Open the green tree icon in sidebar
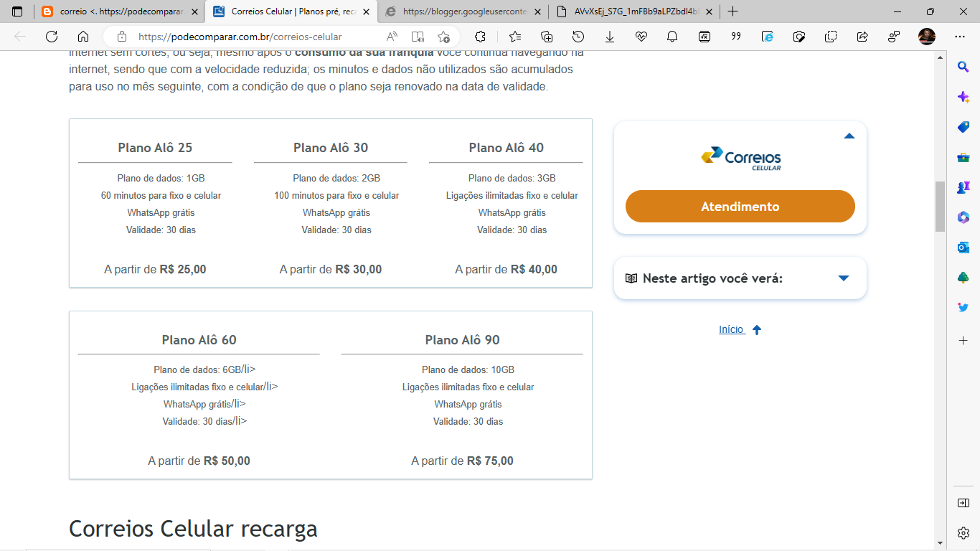Image resolution: width=980 pixels, height=551 pixels. pos(963,278)
